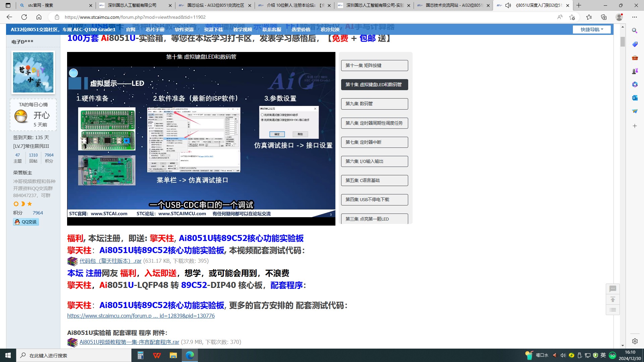Click the back-to-top arrow icon

point(613,299)
